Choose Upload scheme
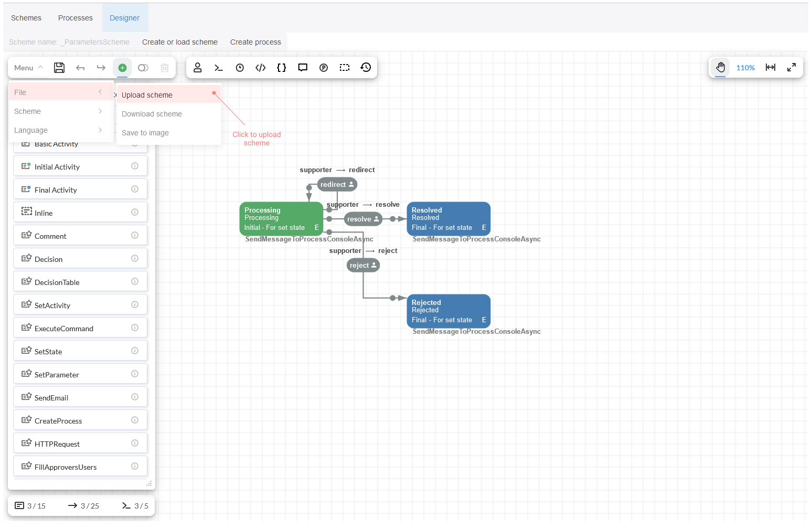Viewport: 812px width, 528px height. 168,95
